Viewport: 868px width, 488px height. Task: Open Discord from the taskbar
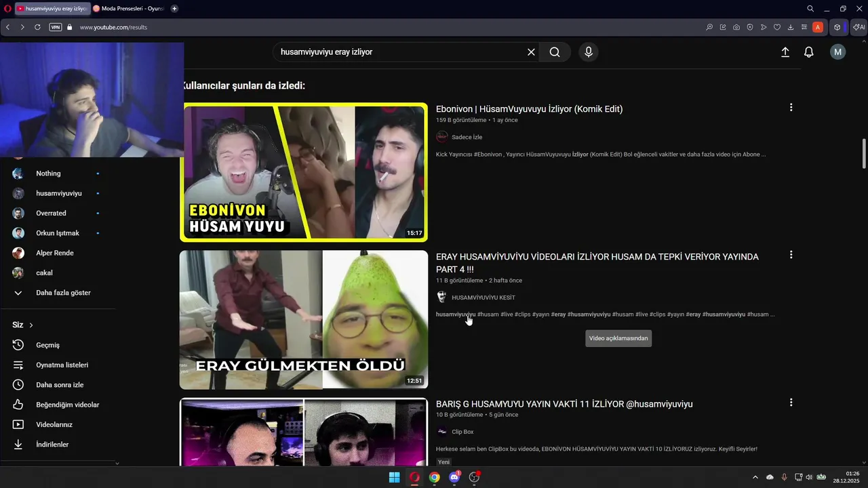coord(454,477)
